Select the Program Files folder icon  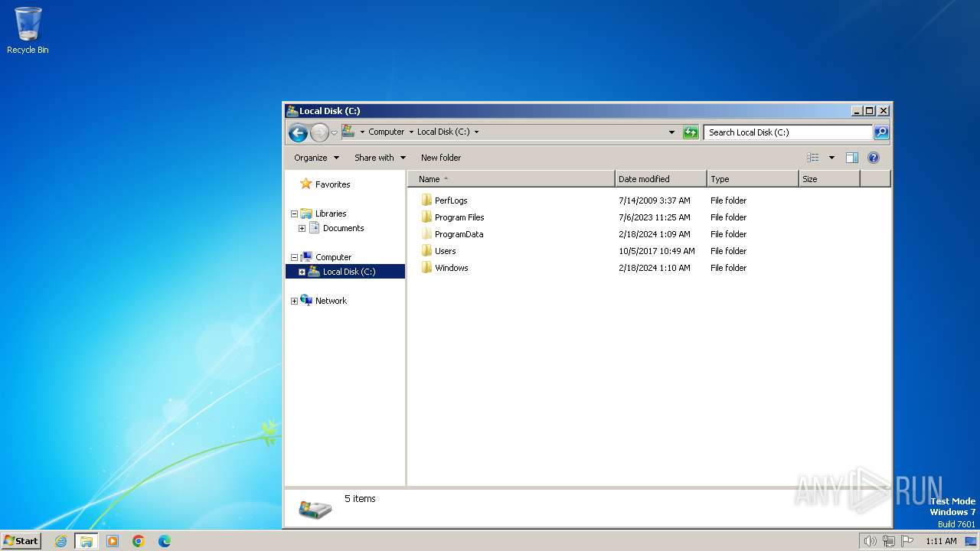(426, 217)
